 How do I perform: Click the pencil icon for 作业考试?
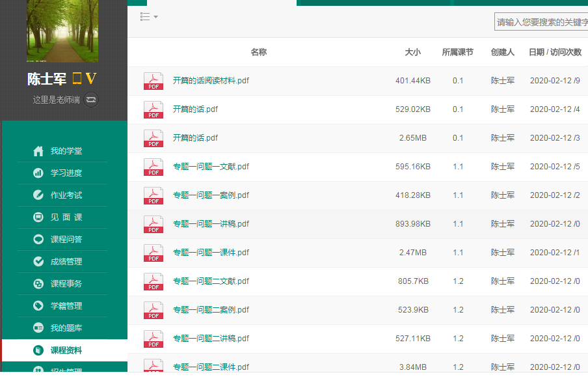click(x=38, y=195)
